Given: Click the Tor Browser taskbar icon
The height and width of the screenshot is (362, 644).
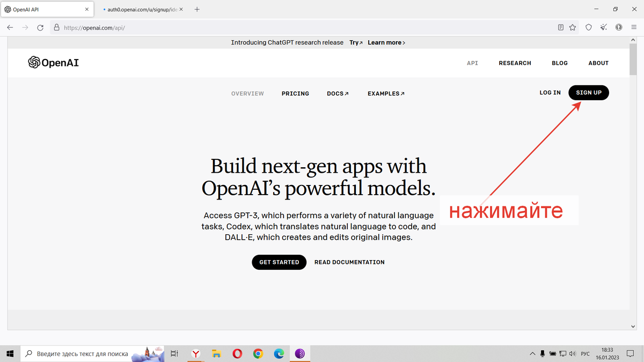Looking at the screenshot, I should 300,353.
